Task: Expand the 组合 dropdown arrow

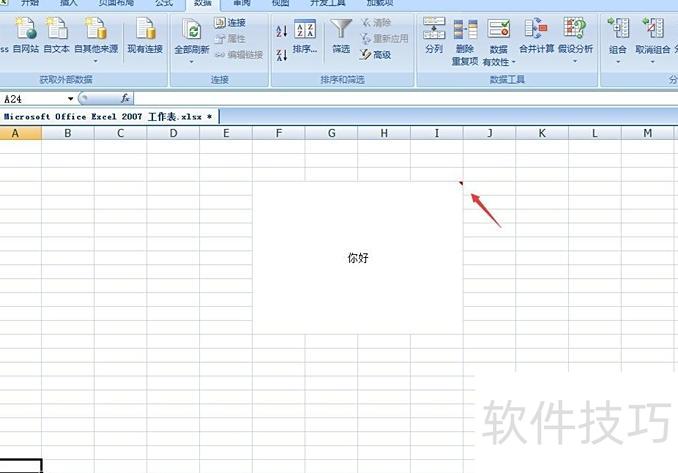Action: 618,62
